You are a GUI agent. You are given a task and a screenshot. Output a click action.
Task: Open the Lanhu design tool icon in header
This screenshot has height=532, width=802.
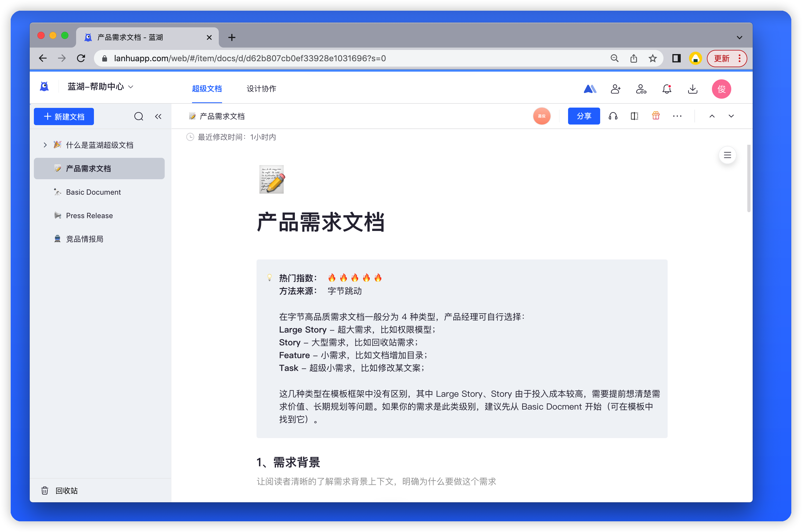coord(590,89)
